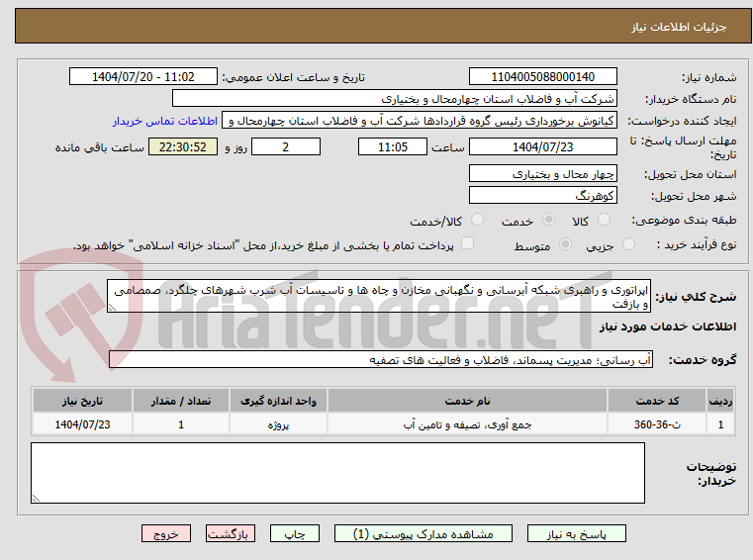Click the خروج exit button
Screen dimensions: 753x560
(165, 533)
